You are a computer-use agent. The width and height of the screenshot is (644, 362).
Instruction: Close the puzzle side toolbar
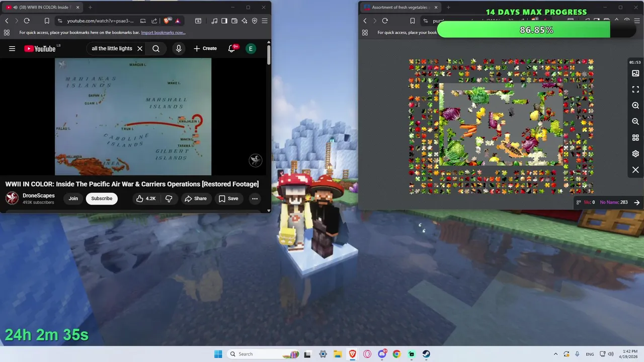(635, 170)
